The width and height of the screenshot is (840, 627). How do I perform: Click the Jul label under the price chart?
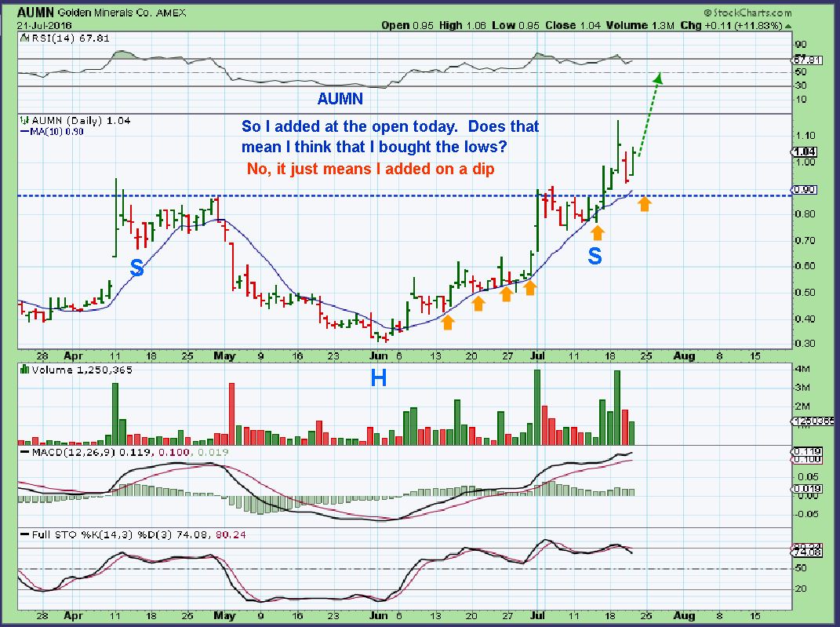(x=538, y=355)
